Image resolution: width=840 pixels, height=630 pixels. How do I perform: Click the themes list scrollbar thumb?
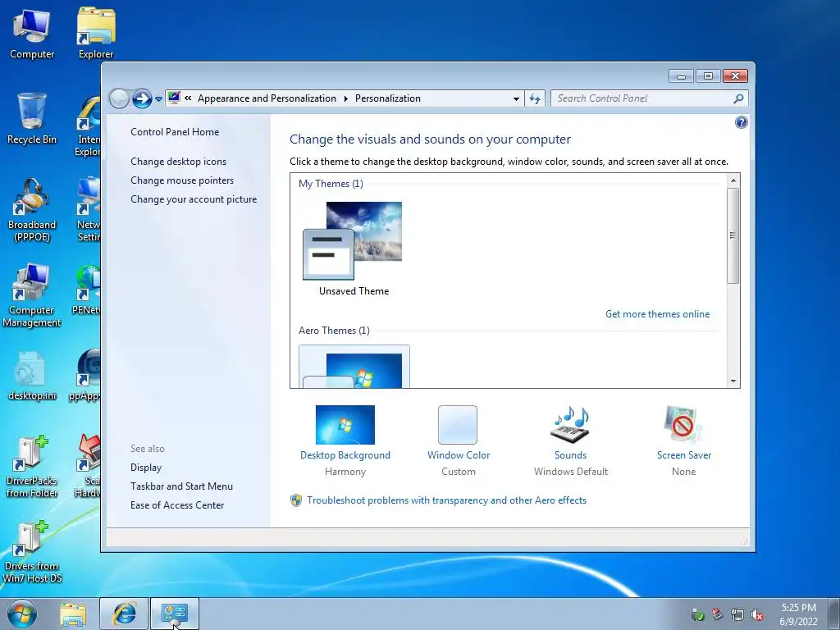click(733, 235)
